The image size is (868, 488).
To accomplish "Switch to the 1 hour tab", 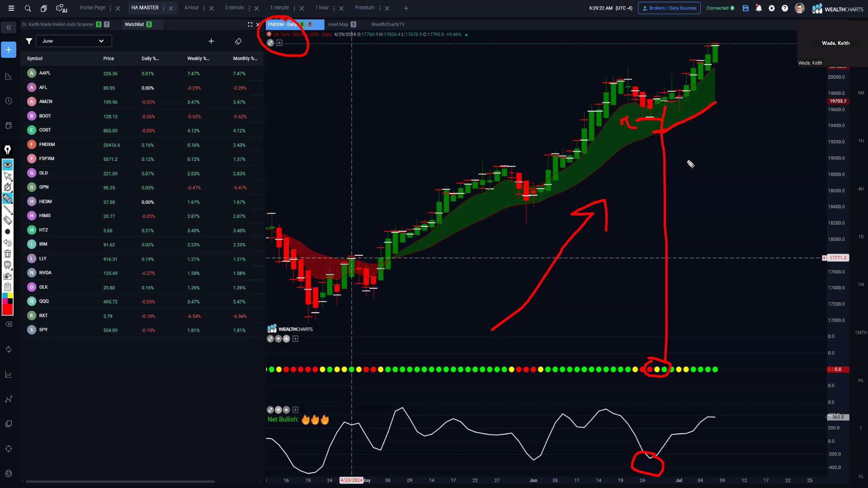I will point(322,8).
